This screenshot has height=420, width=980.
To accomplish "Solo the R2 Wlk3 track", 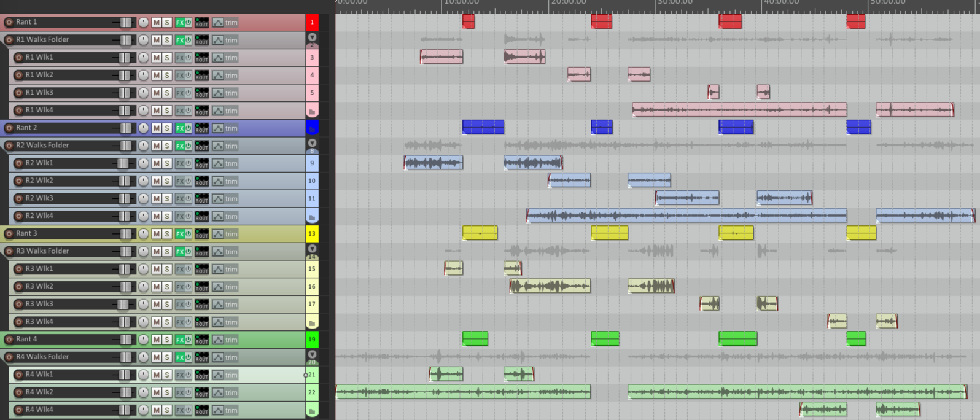I will click(x=167, y=199).
